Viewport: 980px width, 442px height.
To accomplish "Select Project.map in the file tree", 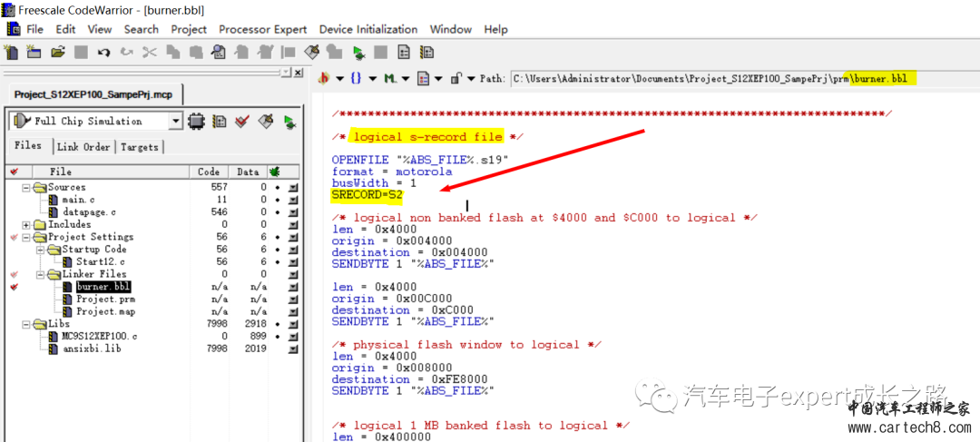I will click(105, 311).
